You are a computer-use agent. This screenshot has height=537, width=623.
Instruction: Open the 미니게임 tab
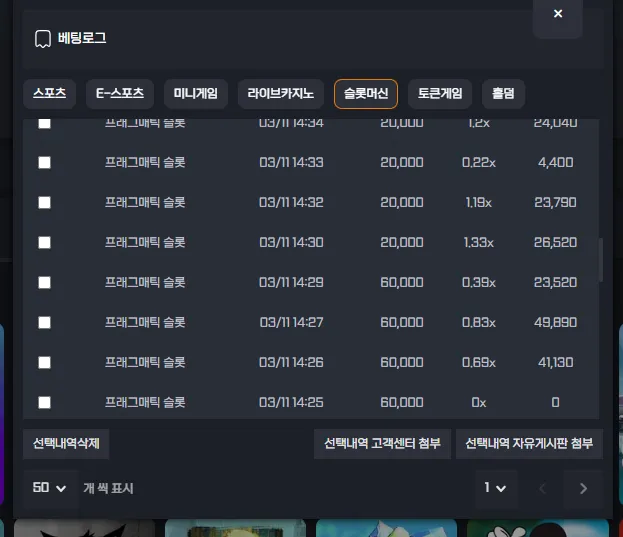point(195,94)
